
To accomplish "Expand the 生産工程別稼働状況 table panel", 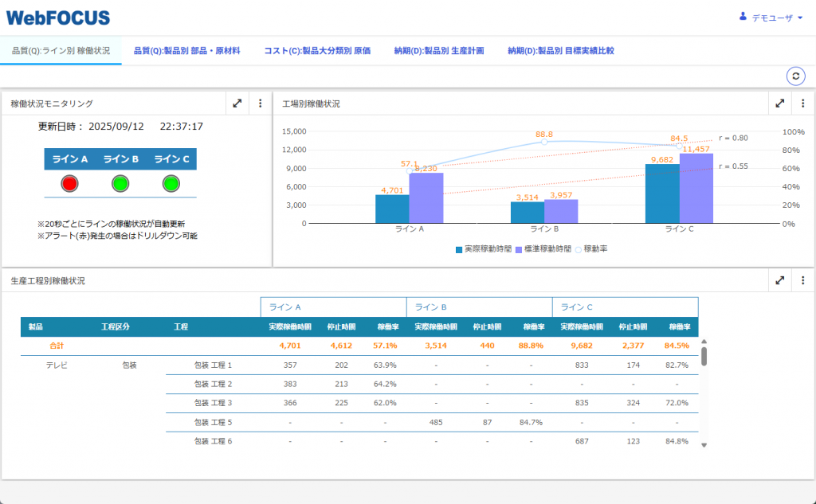I will [779, 280].
